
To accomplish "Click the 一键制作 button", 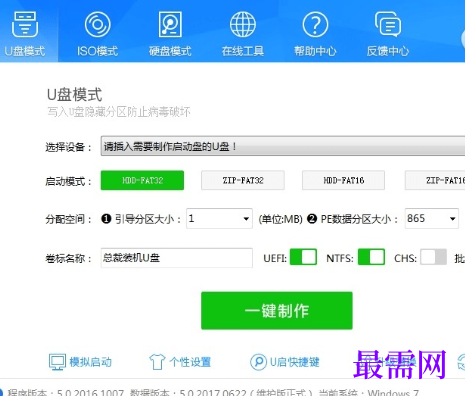I will coord(277,311).
